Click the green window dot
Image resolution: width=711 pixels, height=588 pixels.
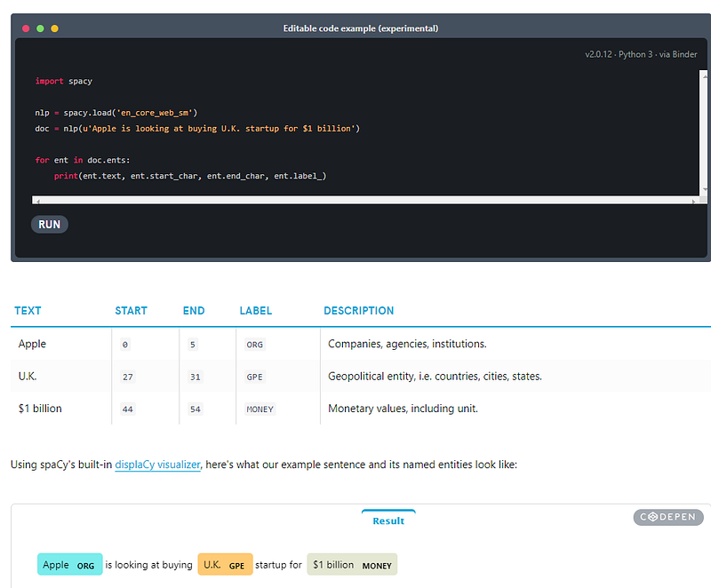(x=40, y=28)
